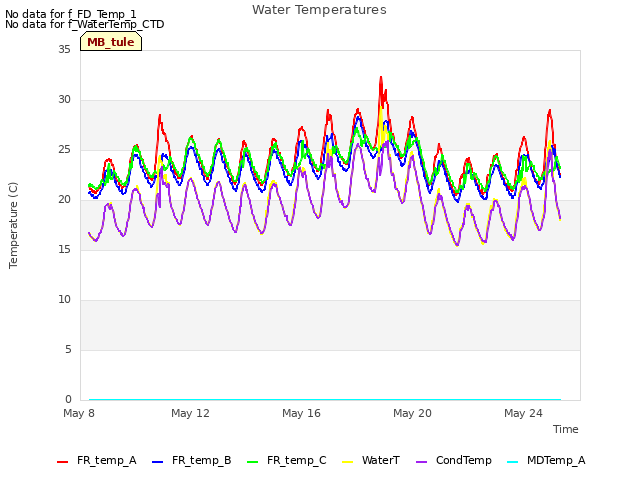This screenshot has height=480, width=640.
Task: Toggle FR_temp_A series in legend
Action: [97, 461]
